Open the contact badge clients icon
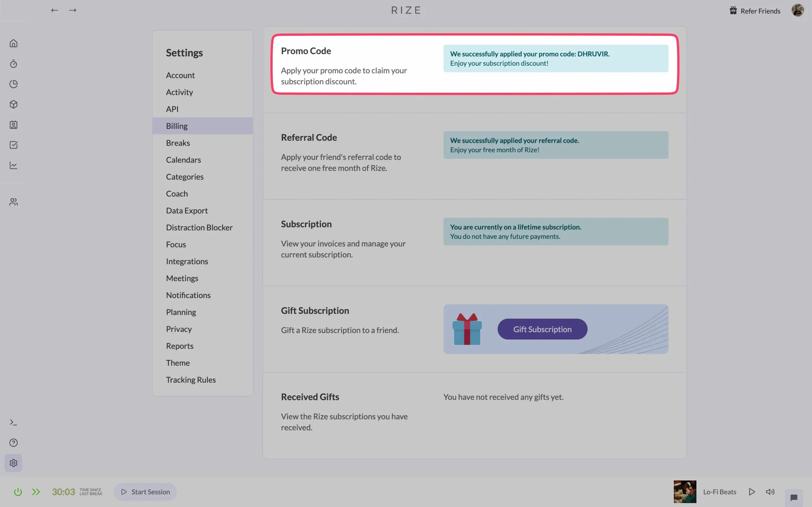The width and height of the screenshot is (812, 507). (x=13, y=125)
